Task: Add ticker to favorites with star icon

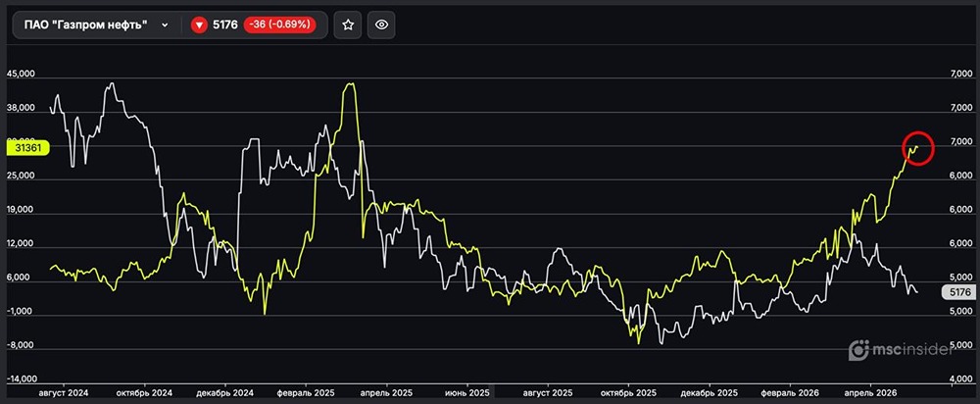Action: [348, 25]
